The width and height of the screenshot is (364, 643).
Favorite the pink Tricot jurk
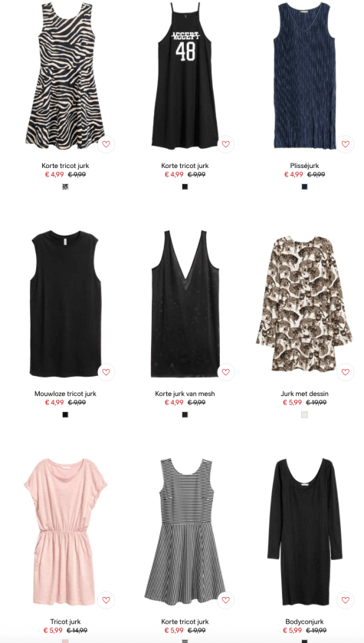pyautogui.click(x=106, y=600)
